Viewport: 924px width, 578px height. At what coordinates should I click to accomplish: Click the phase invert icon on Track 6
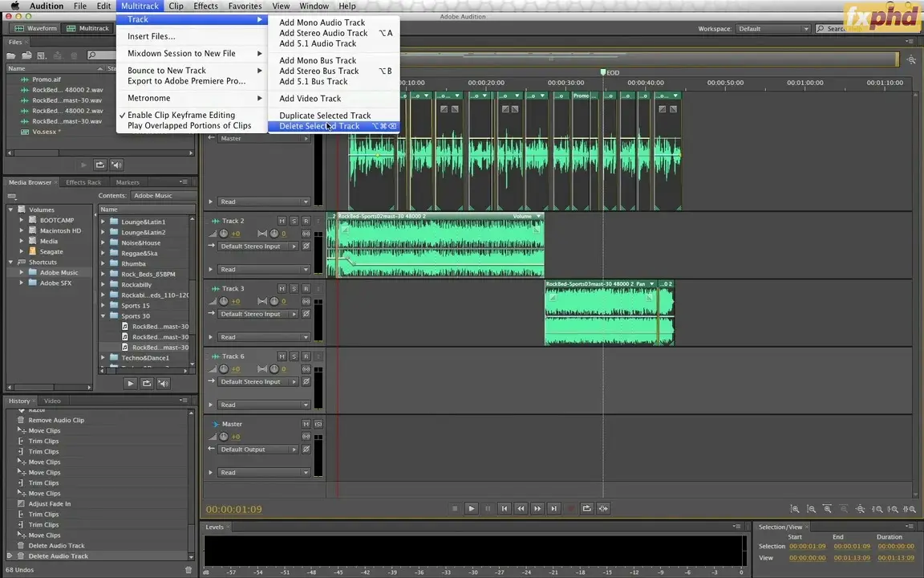[306, 382]
